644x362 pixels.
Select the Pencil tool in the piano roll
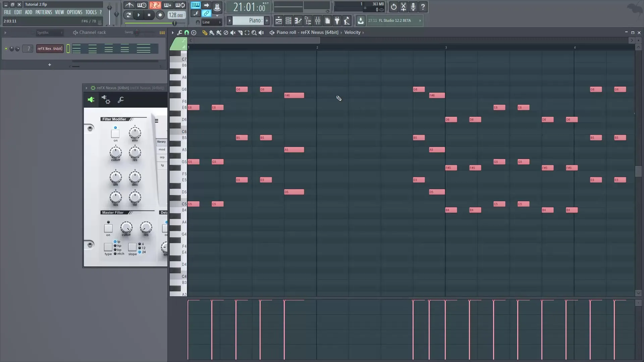click(205, 33)
